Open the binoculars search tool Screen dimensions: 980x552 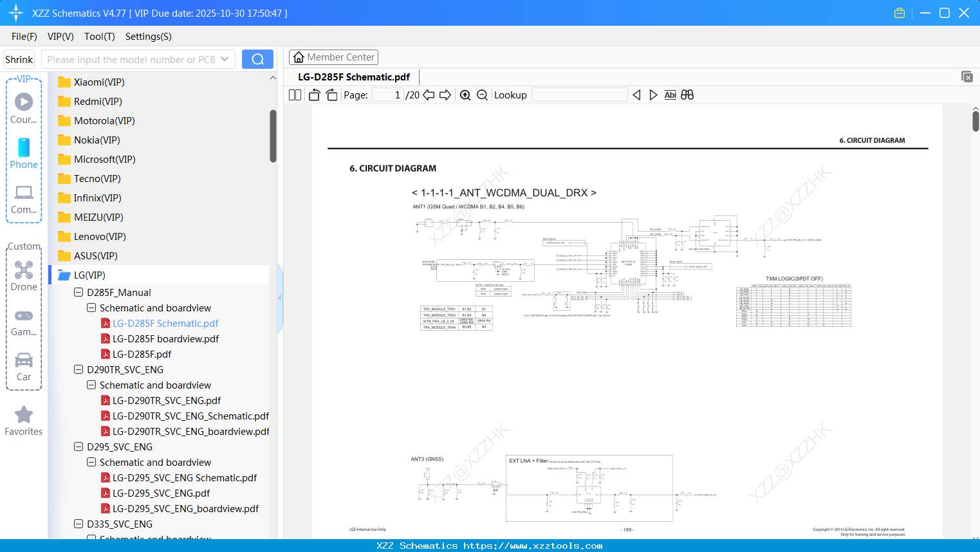(687, 95)
